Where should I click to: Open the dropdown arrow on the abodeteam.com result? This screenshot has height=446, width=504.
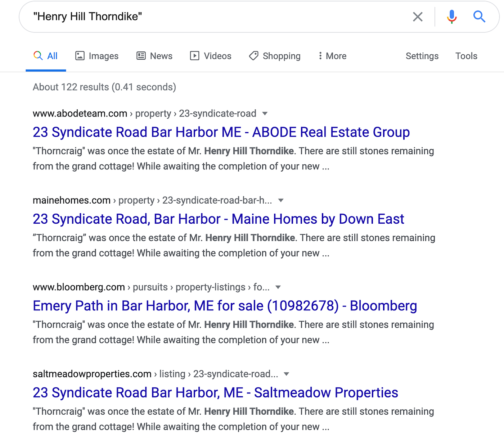pos(265,114)
